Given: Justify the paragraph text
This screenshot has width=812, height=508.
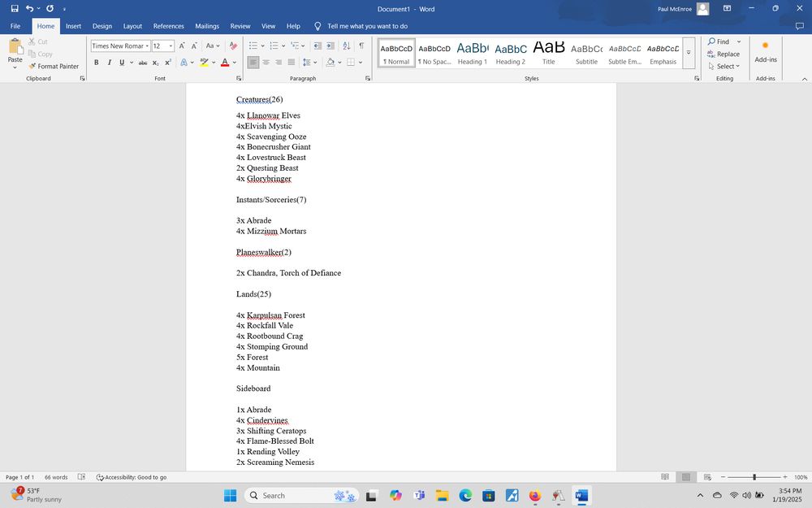Looking at the screenshot, I should (291, 63).
